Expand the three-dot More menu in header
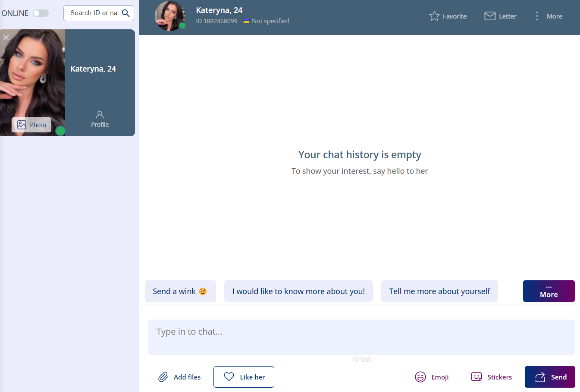The height and width of the screenshot is (392, 580). [537, 16]
